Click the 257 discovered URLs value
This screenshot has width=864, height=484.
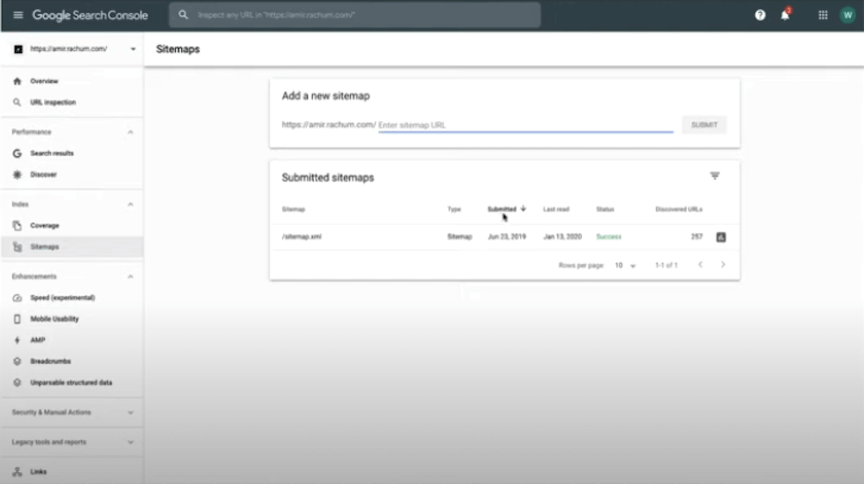coord(696,236)
